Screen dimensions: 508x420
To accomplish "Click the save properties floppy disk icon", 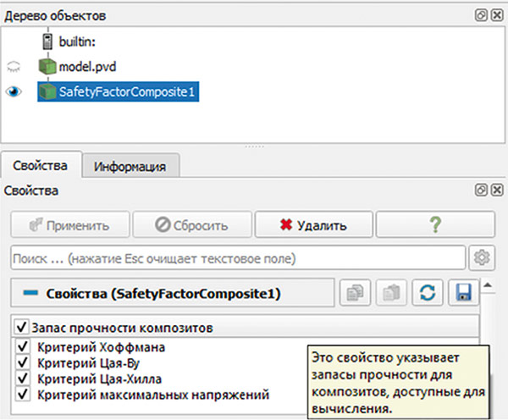I will coord(463,293).
